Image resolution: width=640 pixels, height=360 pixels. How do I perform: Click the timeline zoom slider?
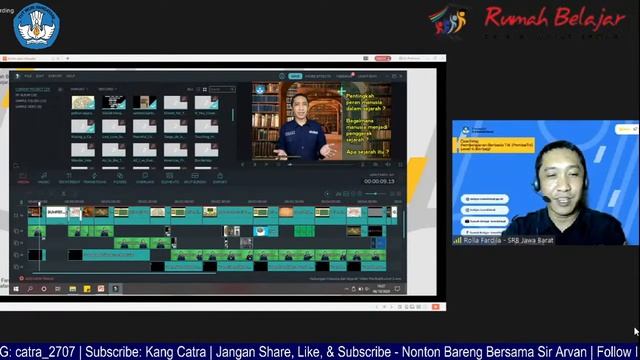point(376,193)
